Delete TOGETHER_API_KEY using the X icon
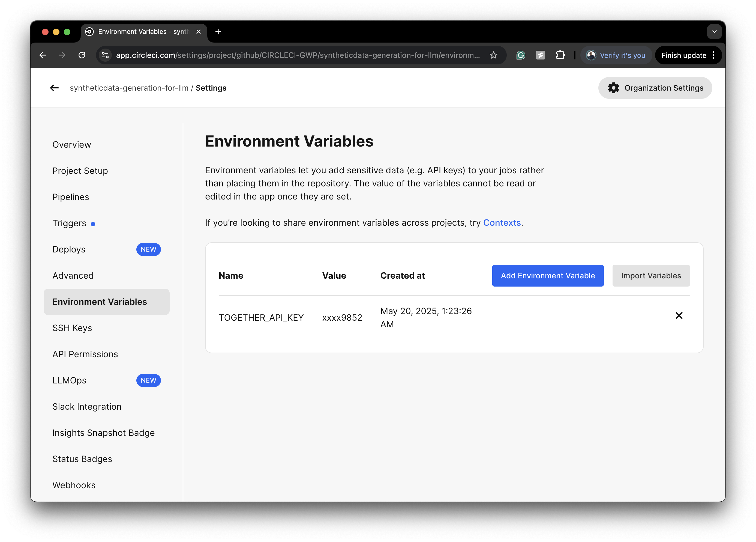Screen dimensions: 756x542 (x=679, y=315)
